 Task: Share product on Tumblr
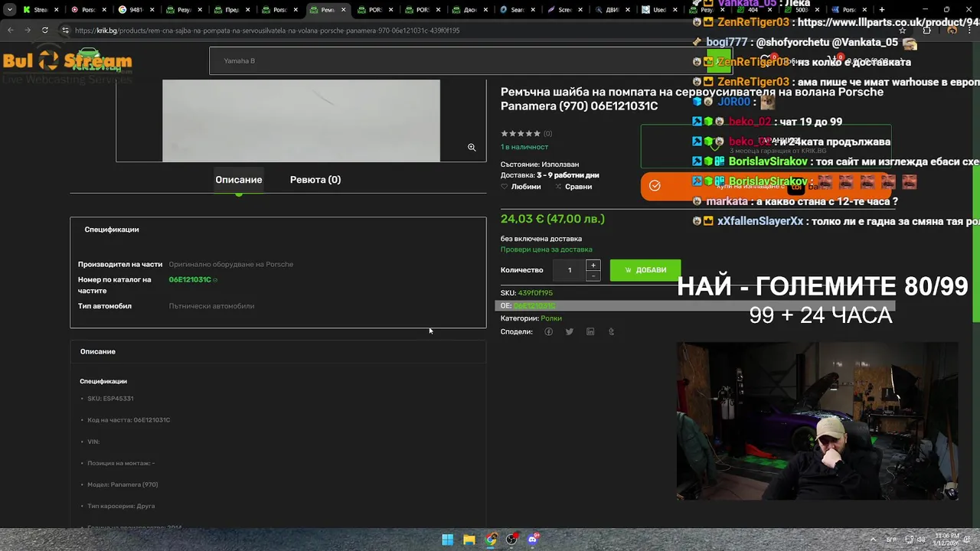click(x=611, y=331)
